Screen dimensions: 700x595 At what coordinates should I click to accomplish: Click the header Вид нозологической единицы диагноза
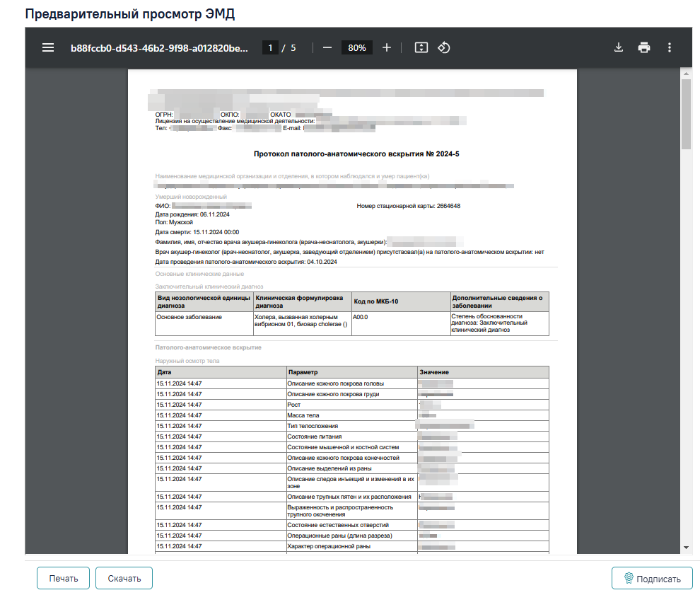(204, 301)
